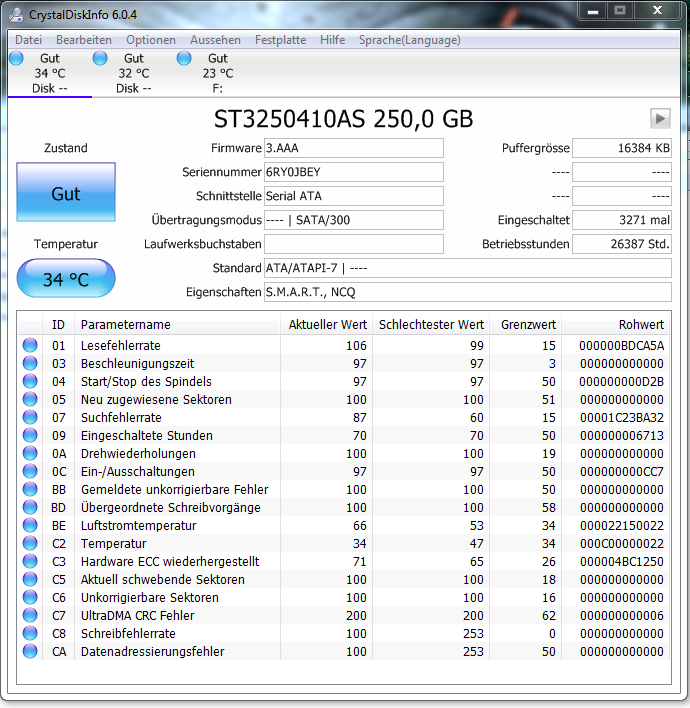Click the Übertragungsmodus field SATA/300
Image resolution: width=690 pixels, height=708 pixels.
click(354, 220)
